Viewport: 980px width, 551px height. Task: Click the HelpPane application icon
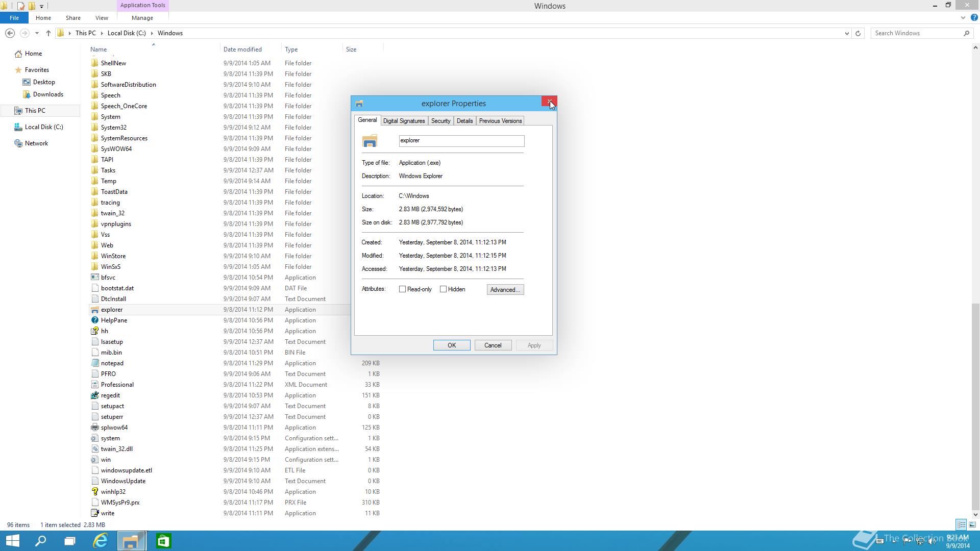pos(94,320)
